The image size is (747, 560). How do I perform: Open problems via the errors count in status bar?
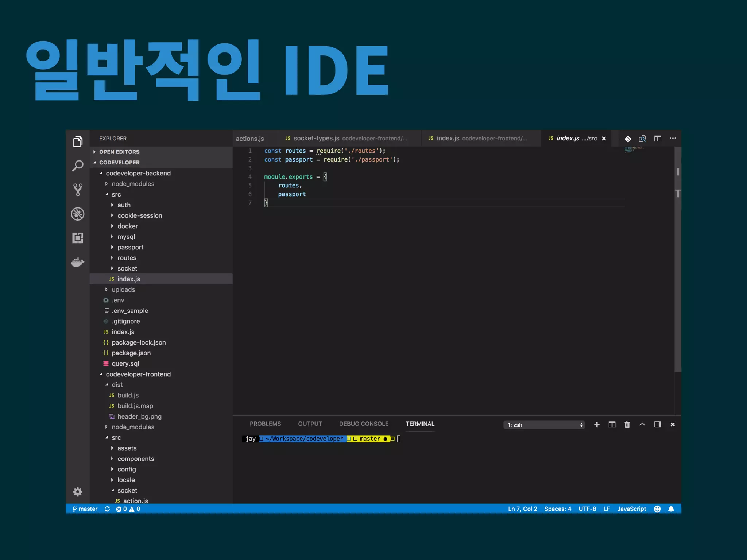point(121,509)
